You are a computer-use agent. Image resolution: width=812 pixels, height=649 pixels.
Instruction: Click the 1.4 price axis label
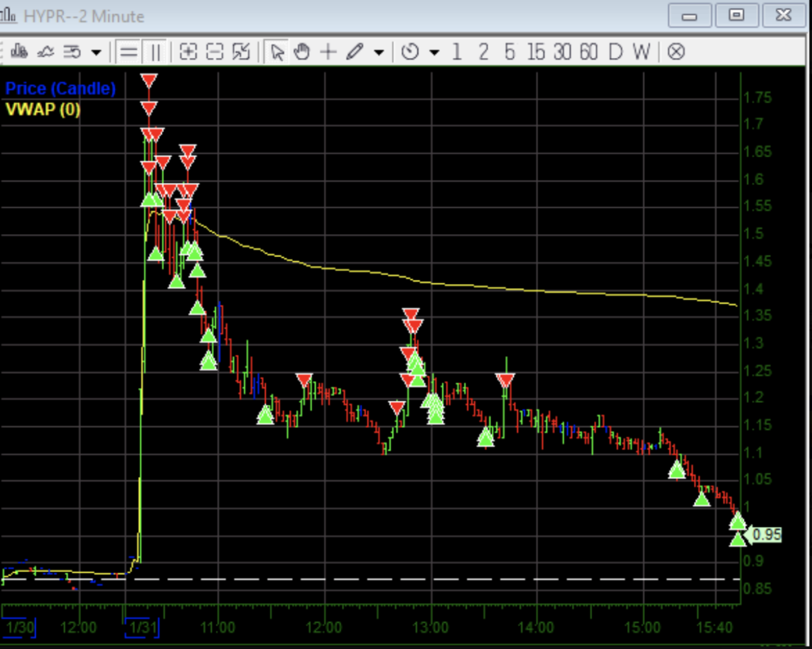753,289
